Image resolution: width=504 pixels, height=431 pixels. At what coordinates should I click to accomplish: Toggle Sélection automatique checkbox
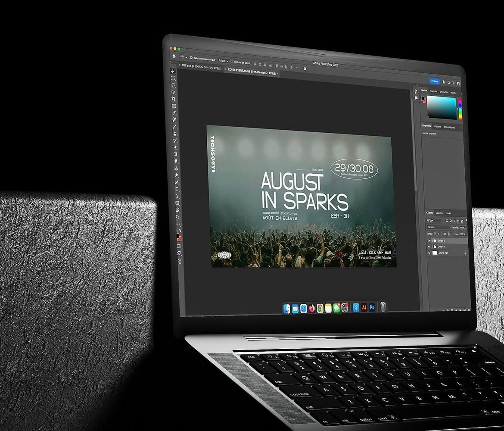(x=191, y=58)
